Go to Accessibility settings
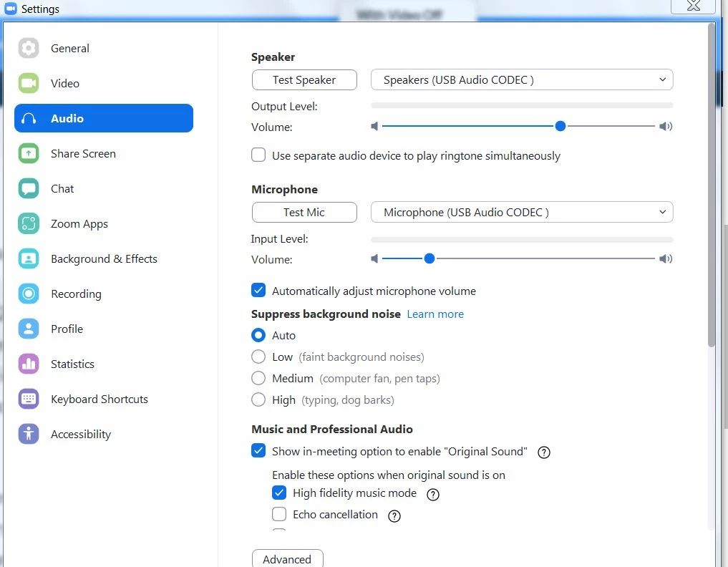This screenshot has height=567, width=728. [104, 434]
